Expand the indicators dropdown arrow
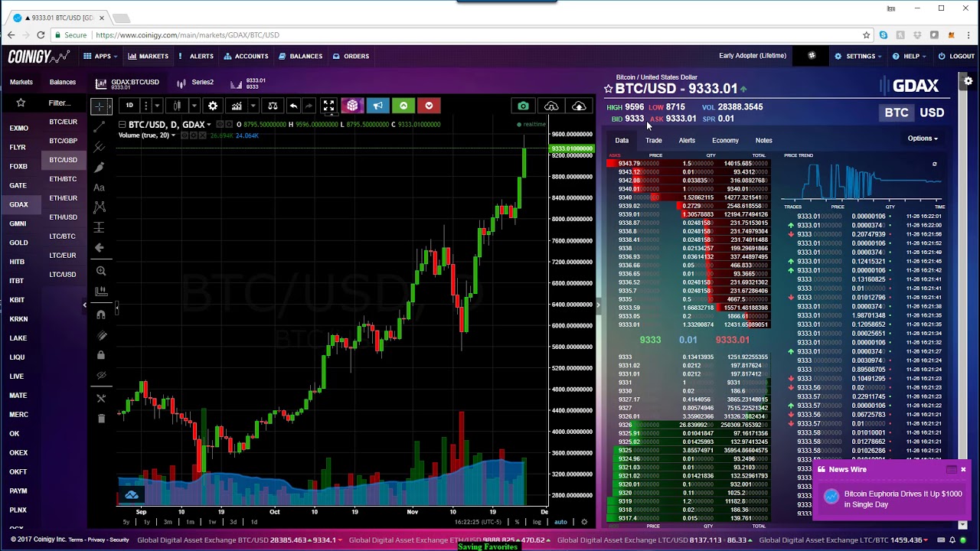This screenshot has width=980, height=551. point(253,106)
